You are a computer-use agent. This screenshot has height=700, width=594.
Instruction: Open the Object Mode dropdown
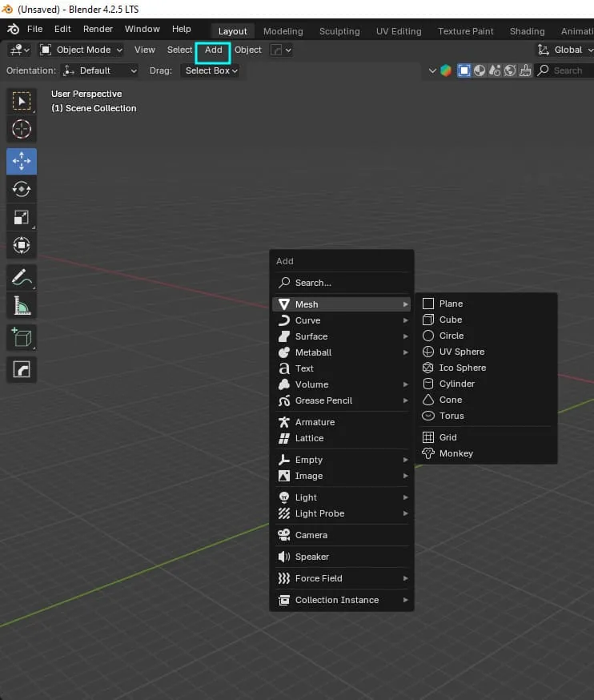[x=81, y=50]
